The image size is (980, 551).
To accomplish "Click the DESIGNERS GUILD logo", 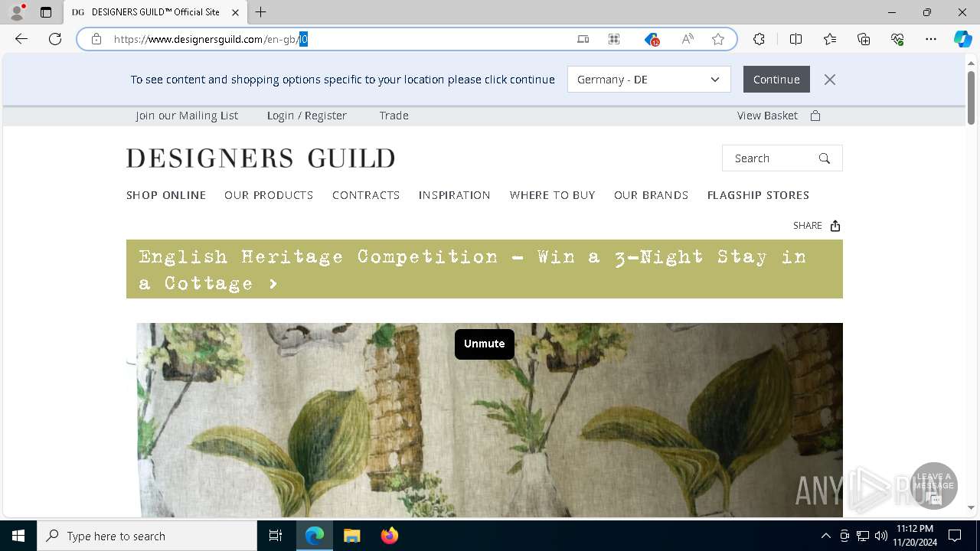I will pyautogui.click(x=260, y=158).
